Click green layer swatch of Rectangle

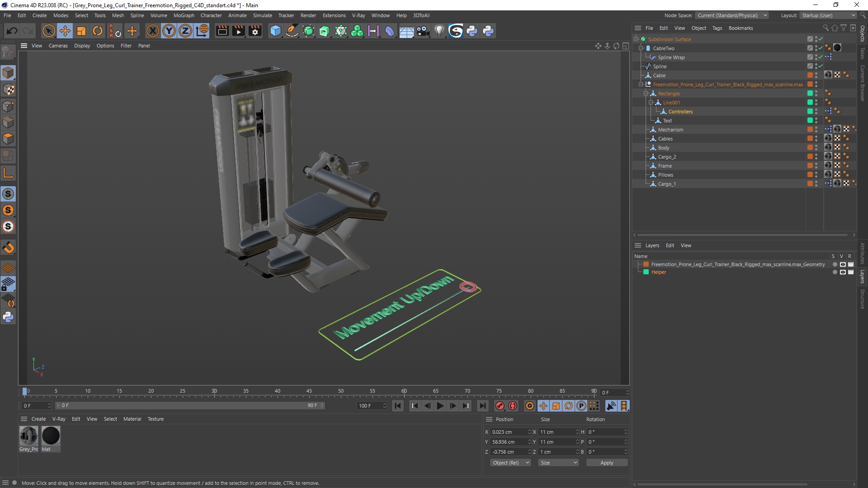[x=810, y=94]
